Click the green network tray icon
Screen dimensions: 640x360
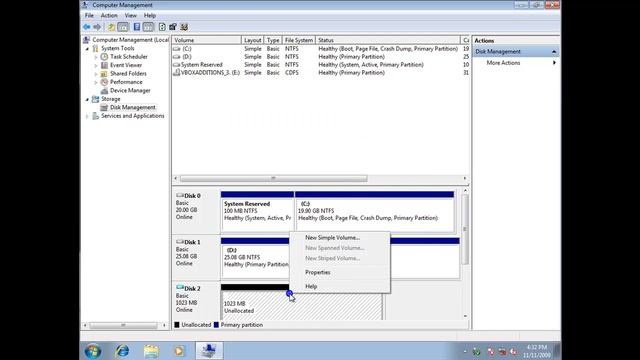[x=476, y=351]
